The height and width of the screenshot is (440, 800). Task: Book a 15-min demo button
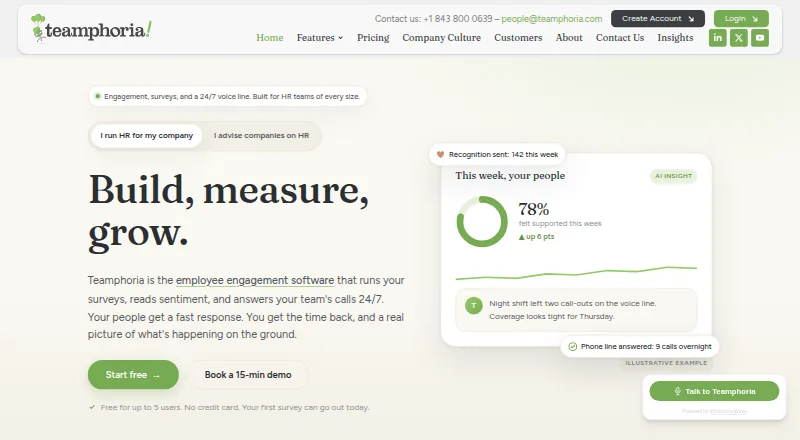(248, 375)
